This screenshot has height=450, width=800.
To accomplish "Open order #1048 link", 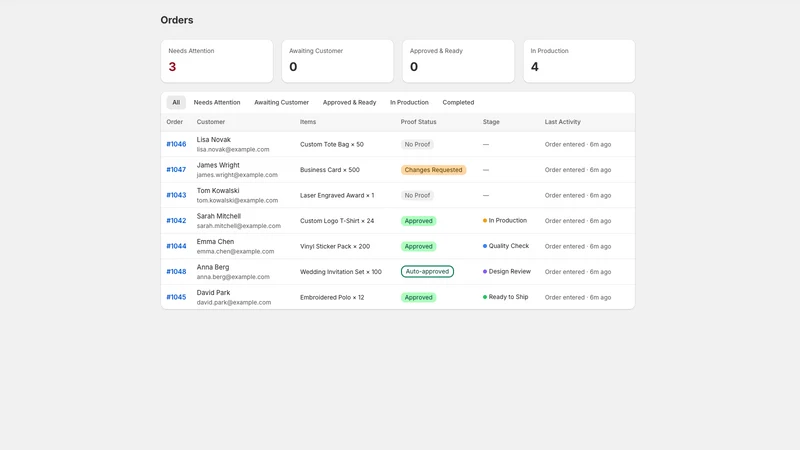I will (x=176, y=272).
